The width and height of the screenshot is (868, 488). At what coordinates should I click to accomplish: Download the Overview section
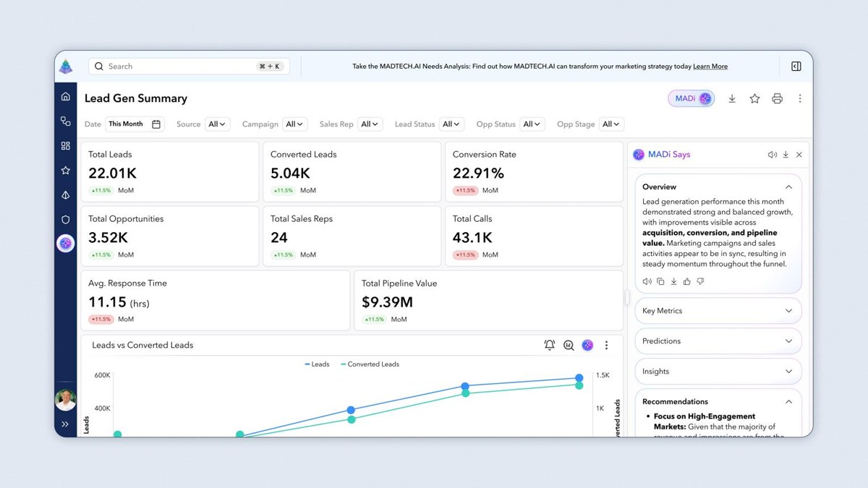pyautogui.click(x=673, y=281)
